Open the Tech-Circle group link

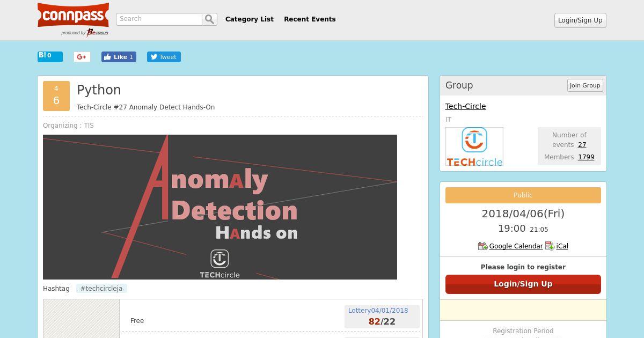click(x=465, y=106)
